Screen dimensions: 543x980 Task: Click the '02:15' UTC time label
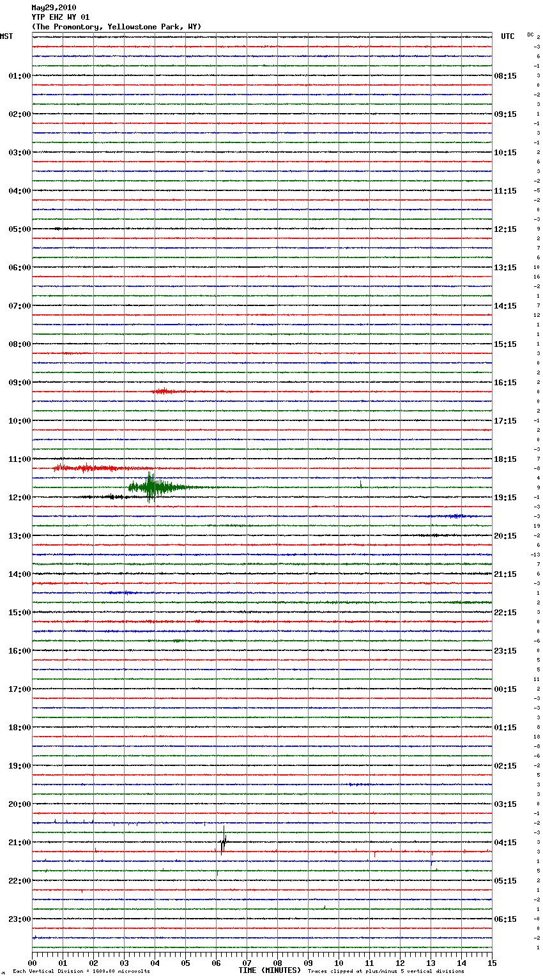click(x=505, y=766)
